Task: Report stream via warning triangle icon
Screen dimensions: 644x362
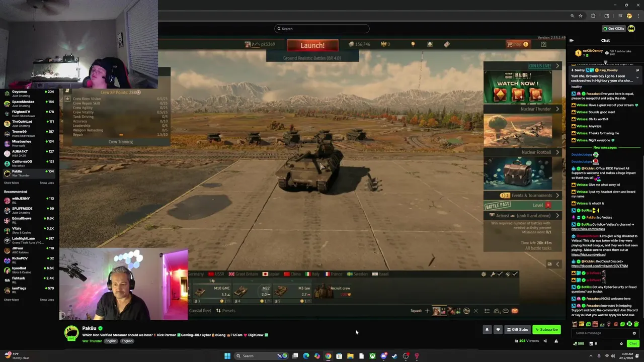Action: click(x=556, y=341)
